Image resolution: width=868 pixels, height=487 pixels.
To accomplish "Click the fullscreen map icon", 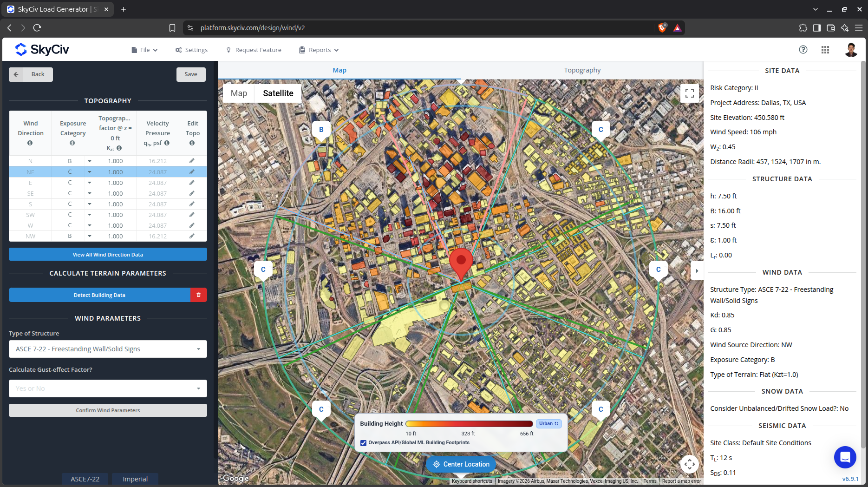I will point(690,93).
